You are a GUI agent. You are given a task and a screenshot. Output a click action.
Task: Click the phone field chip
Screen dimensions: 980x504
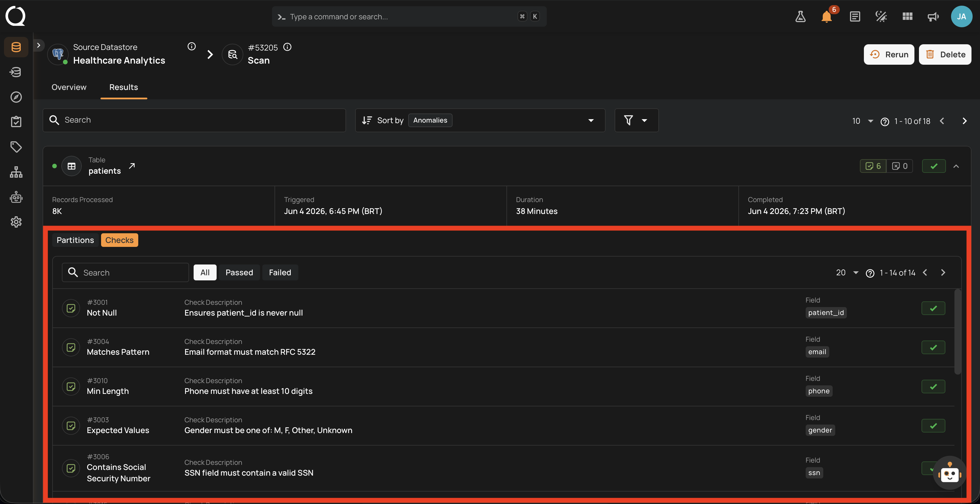(819, 391)
